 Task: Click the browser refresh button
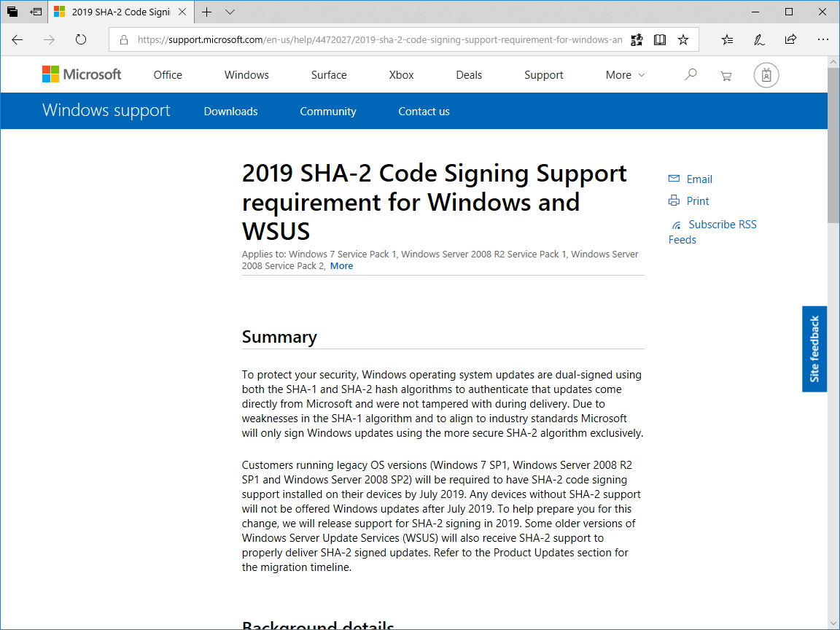(81, 40)
